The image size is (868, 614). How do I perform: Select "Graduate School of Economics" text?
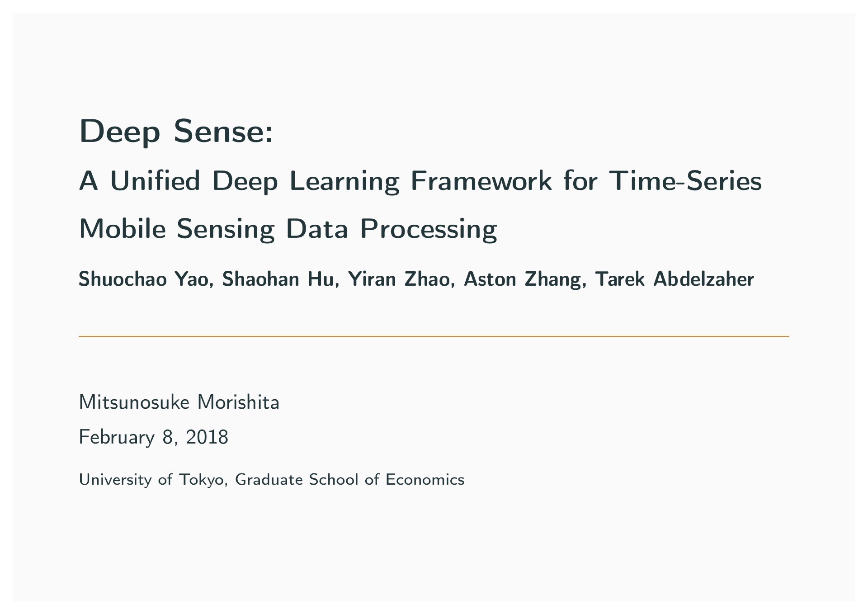click(x=350, y=479)
